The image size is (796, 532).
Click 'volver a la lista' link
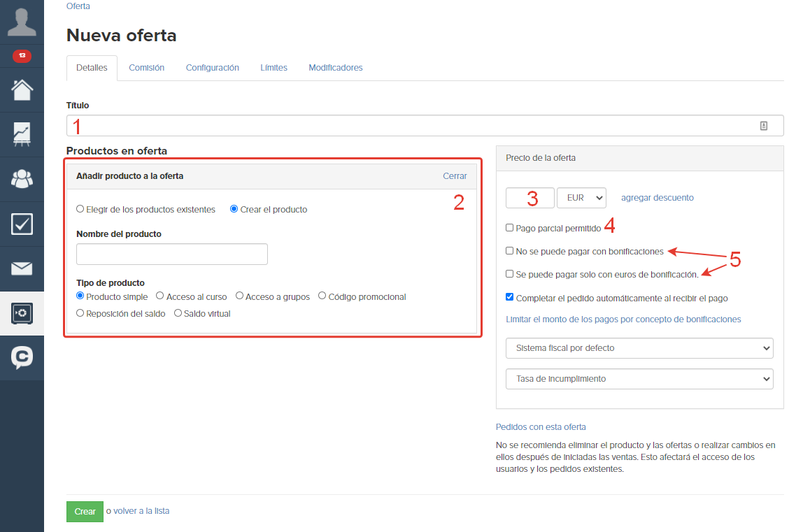(x=141, y=511)
